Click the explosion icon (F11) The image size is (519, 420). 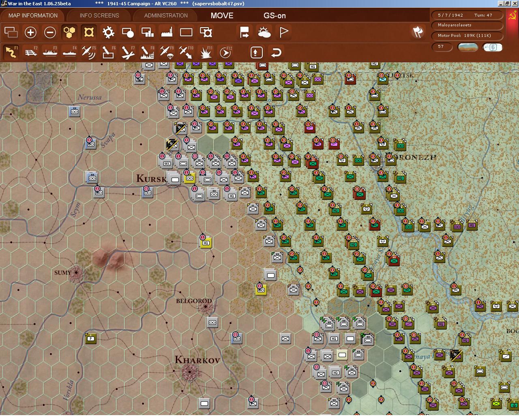(x=206, y=52)
